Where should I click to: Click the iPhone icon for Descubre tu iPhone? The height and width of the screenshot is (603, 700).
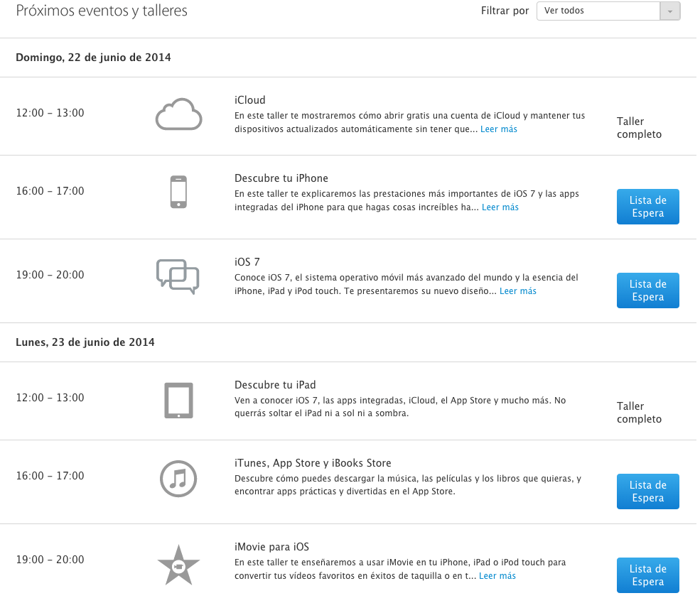pyautogui.click(x=178, y=192)
